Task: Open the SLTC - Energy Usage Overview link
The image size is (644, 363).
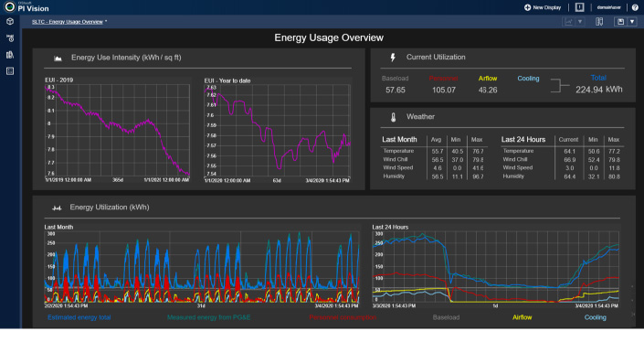Action: pos(68,22)
